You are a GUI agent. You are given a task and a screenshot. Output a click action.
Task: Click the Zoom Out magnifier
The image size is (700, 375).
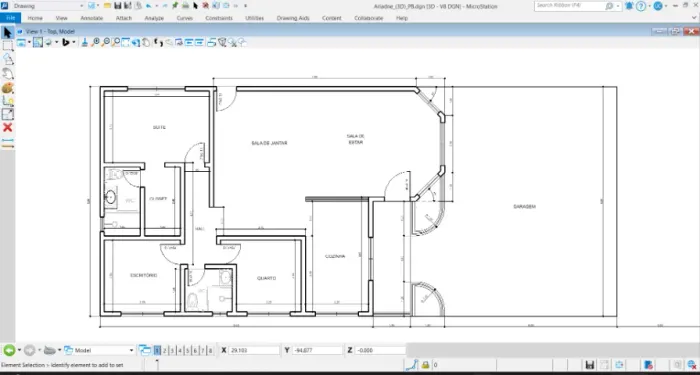106,42
